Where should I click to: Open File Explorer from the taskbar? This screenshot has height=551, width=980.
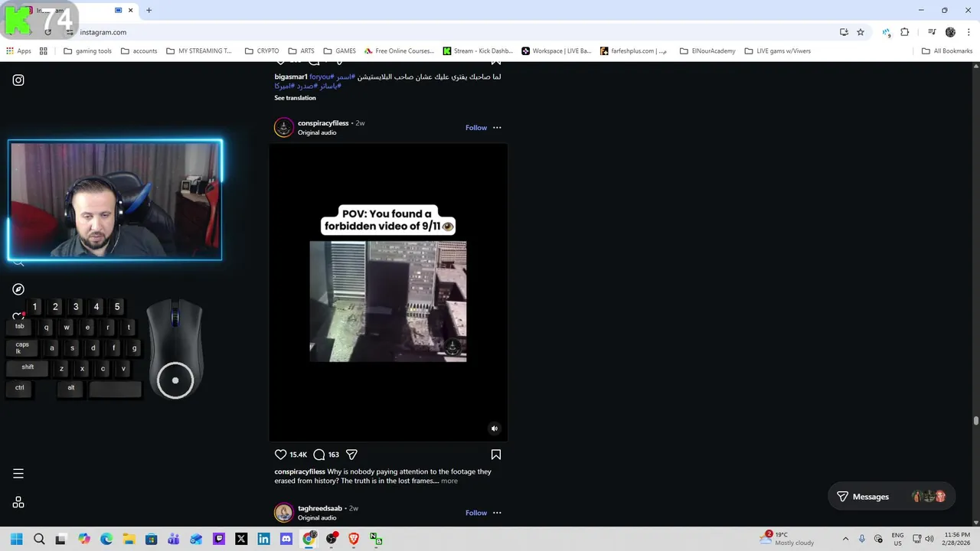point(129,539)
